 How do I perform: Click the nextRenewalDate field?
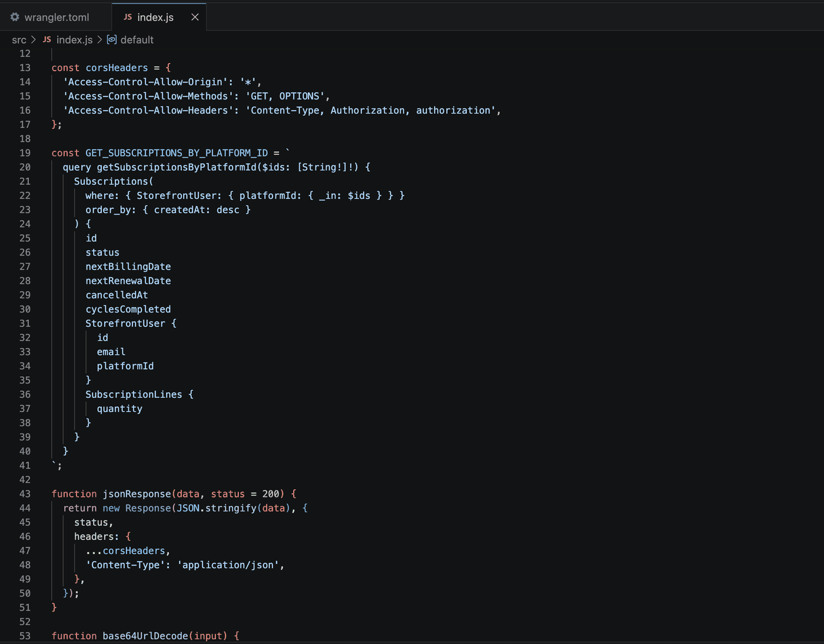point(128,281)
